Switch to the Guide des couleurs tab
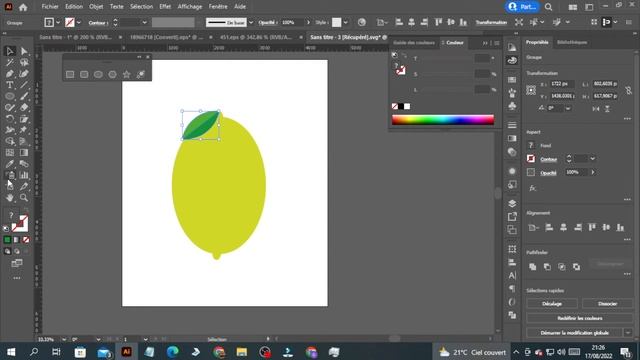The image size is (640, 360). click(x=414, y=43)
